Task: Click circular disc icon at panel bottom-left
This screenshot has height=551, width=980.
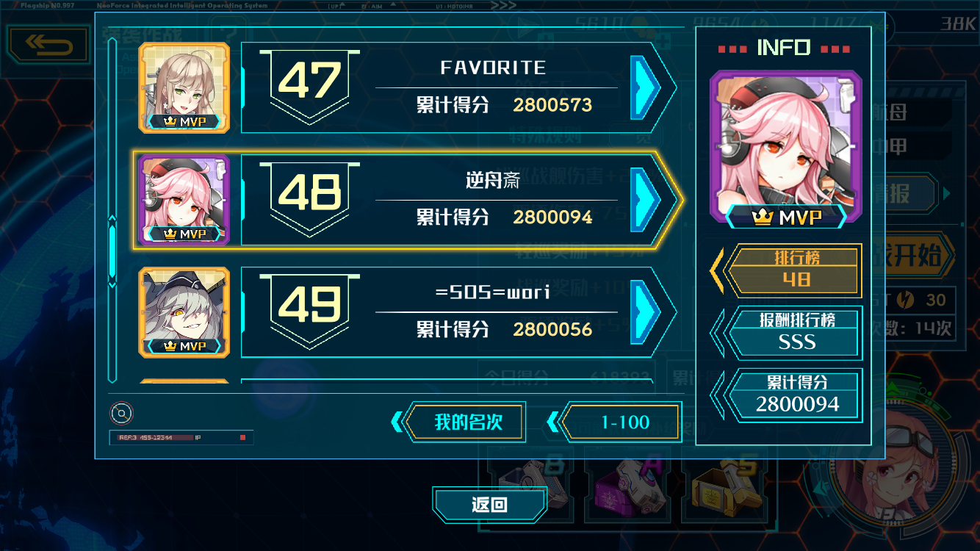Action: [121, 413]
